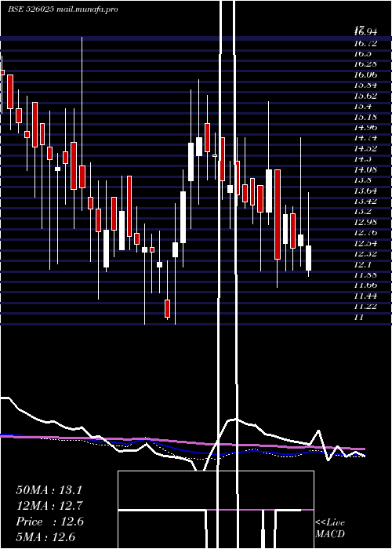Screen dimensions: 392x549
Task: Click the '12MA : 12.7' reading
Action: [49, 506]
